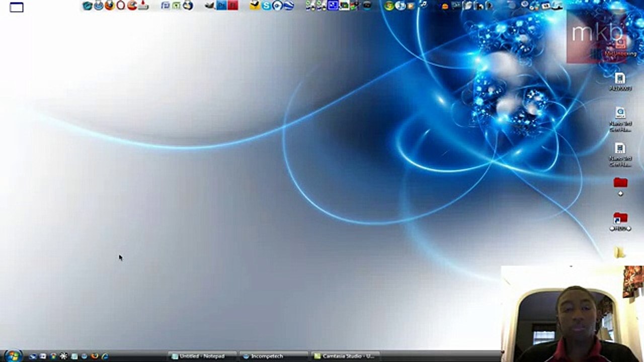This screenshot has height=362, width=644.
Task: Open the Thunderbird icon in top dock
Action: coord(188,6)
